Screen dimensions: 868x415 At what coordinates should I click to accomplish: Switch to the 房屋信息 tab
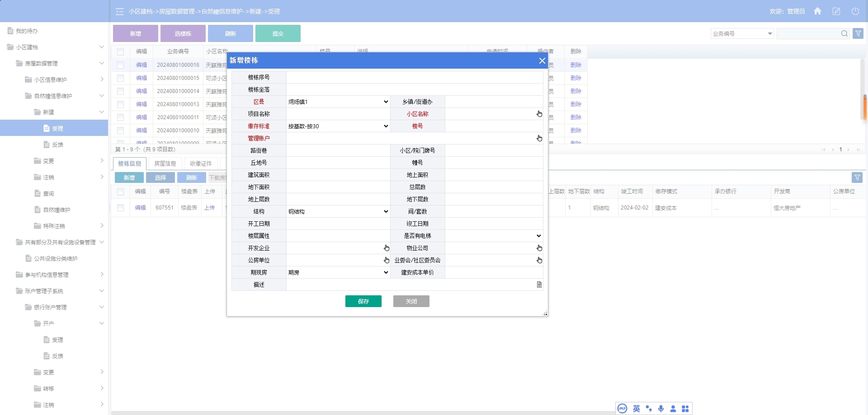pyautogui.click(x=165, y=163)
